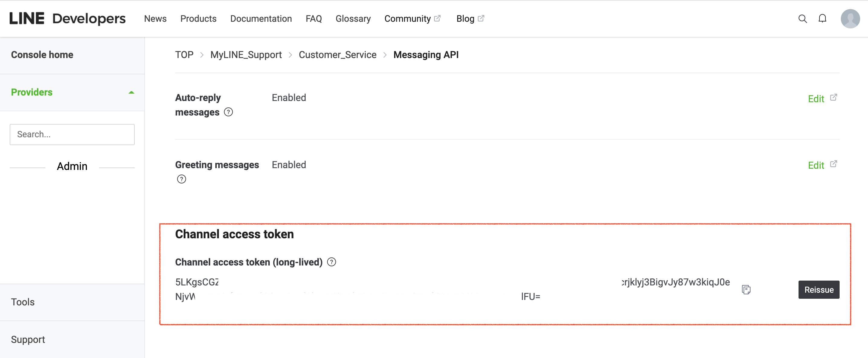868x358 pixels.
Task: Open Console home in sidebar
Action: [x=42, y=55]
